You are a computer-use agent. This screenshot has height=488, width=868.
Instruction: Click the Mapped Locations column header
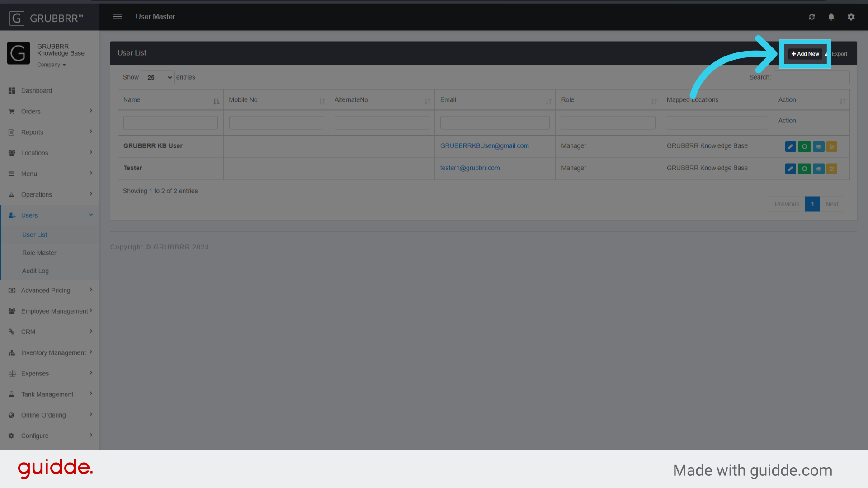click(717, 100)
